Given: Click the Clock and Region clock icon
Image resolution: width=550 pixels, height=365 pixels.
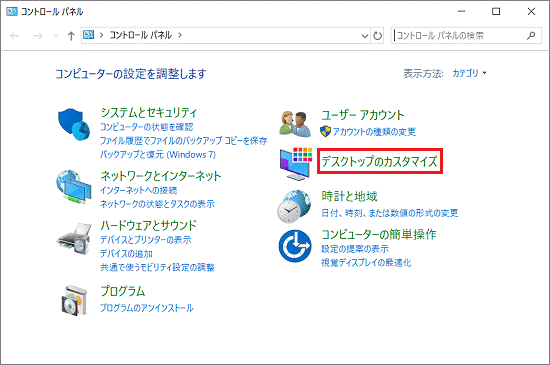Looking at the screenshot, I should [x=294, y=206].
